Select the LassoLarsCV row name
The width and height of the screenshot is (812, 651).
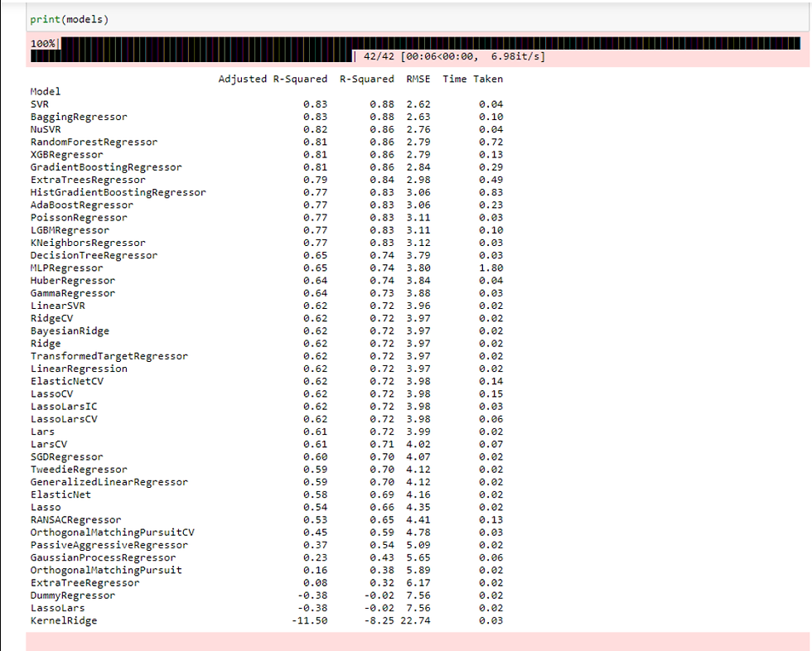[x=64, y=419]
